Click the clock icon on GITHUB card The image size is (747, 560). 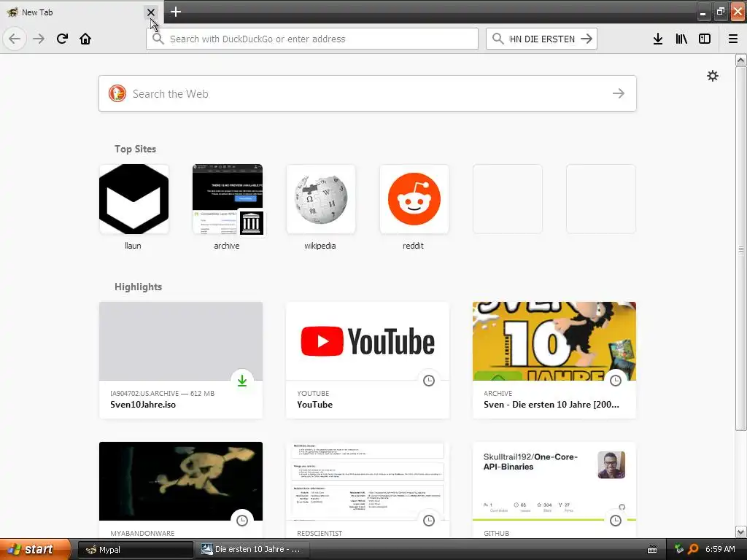[x=616, y=521]
